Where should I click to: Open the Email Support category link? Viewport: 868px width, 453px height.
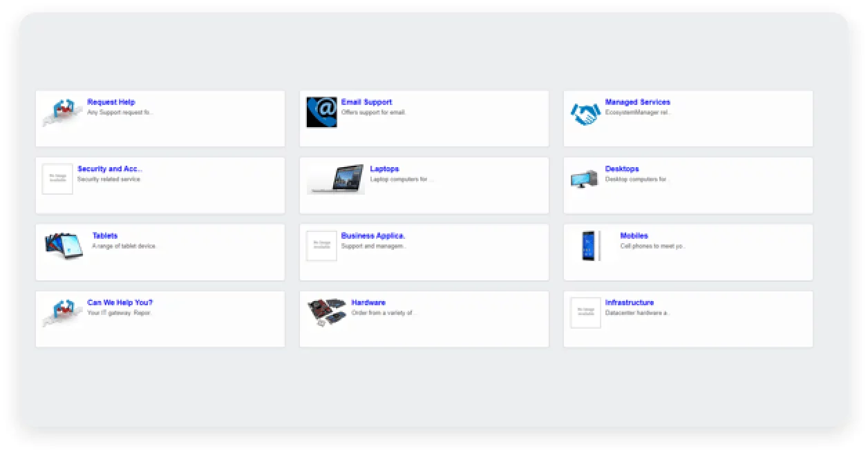366,102
